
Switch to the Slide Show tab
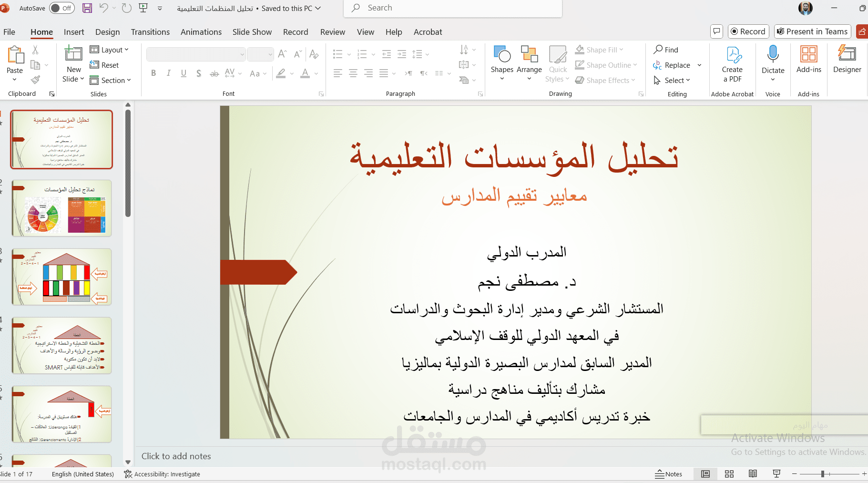tap(252, 32)
